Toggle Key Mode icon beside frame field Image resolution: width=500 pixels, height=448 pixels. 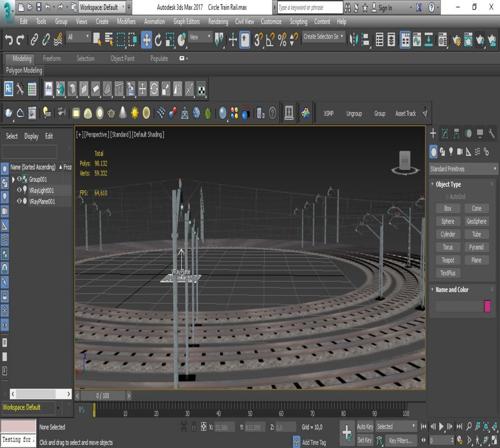(x=423, y=440)
